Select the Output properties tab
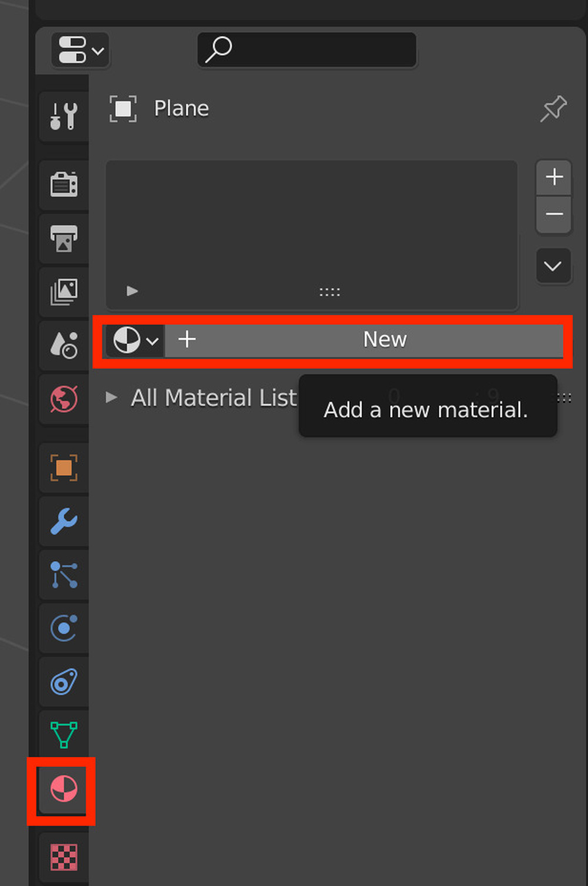 (x=64, y=238)
